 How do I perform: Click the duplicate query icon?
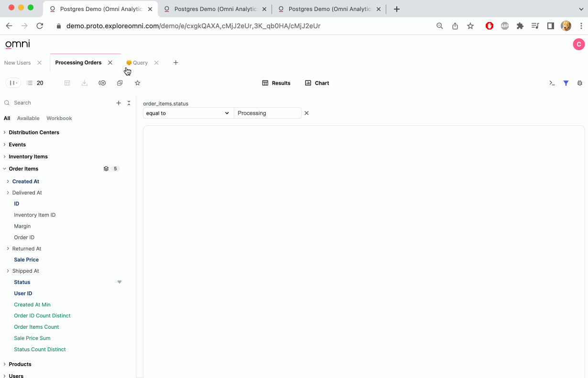pyautogui.click(x=120, y=83)
